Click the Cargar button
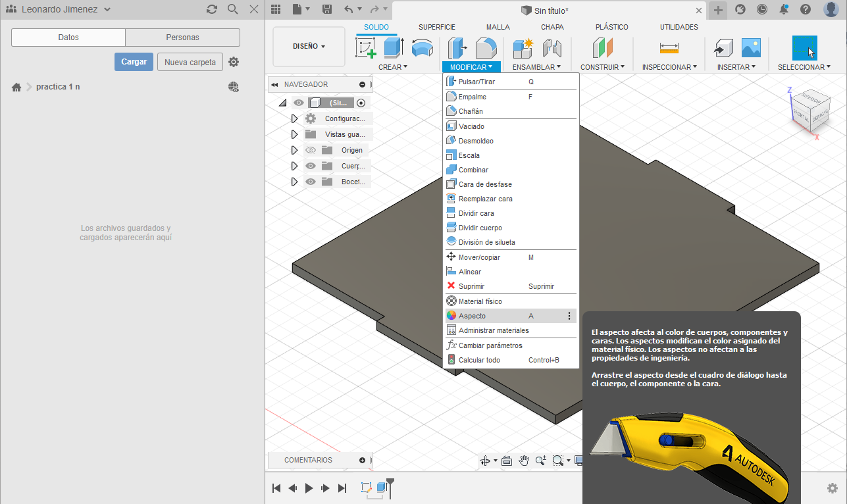The width and height of the screenshot is (847, 504). pyautogui.click(x=134, y=62)
